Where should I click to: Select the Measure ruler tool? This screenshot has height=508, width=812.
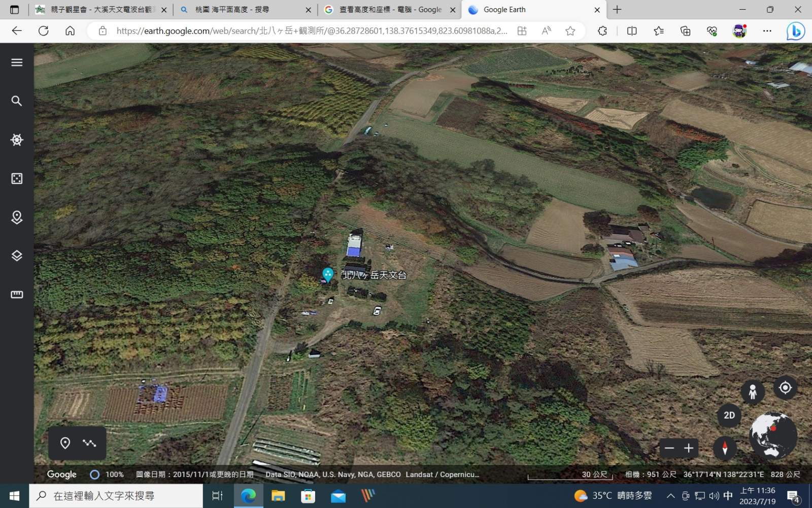pyautogui.click(x=17, y=295)
